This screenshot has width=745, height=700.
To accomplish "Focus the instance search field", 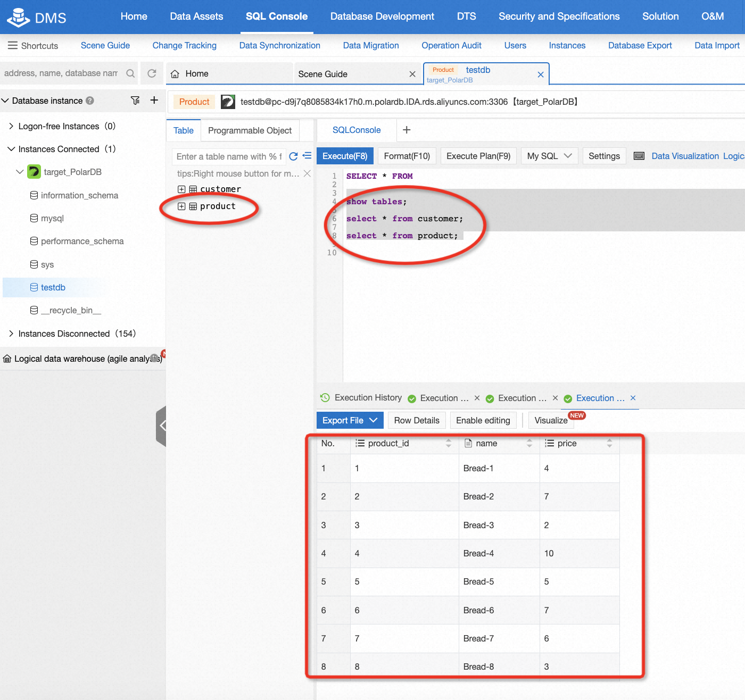I will (61, 73).
